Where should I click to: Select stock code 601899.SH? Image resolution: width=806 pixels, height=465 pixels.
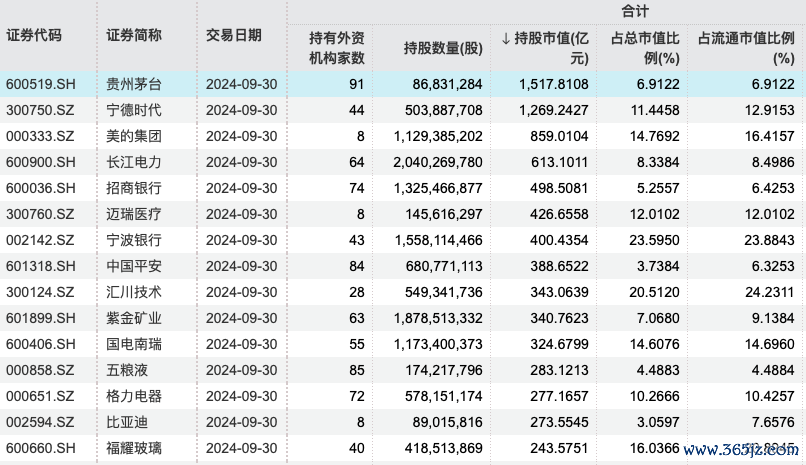[x=41, y=318]
